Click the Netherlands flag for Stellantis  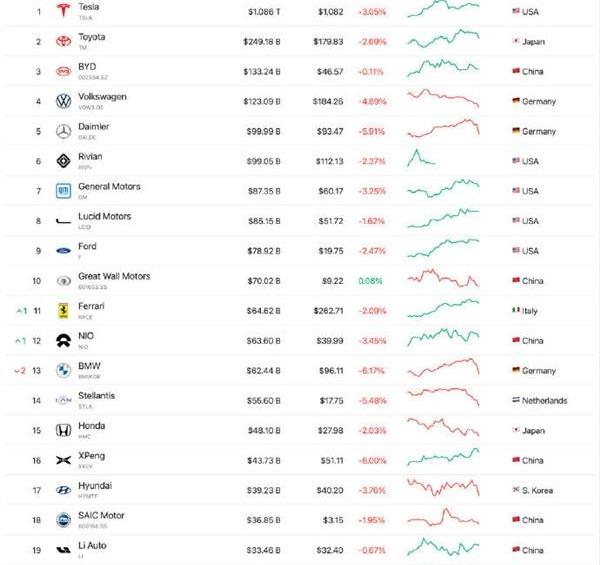[x=516, y=400]
